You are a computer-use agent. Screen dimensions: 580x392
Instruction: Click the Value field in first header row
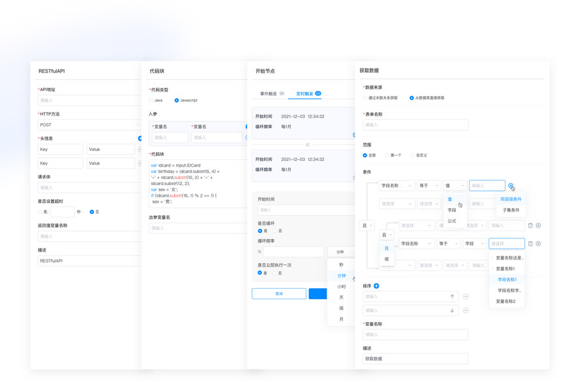[x=110, y=149]
